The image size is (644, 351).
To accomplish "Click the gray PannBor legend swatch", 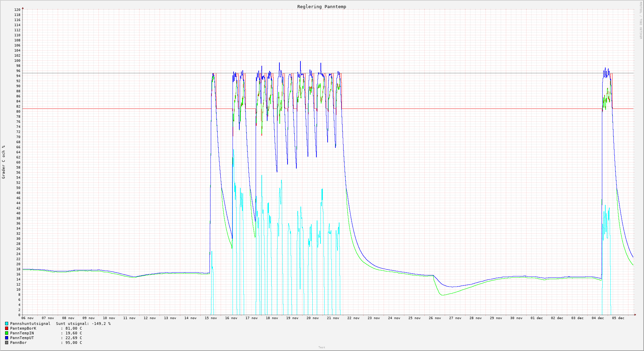I will 6,343.
